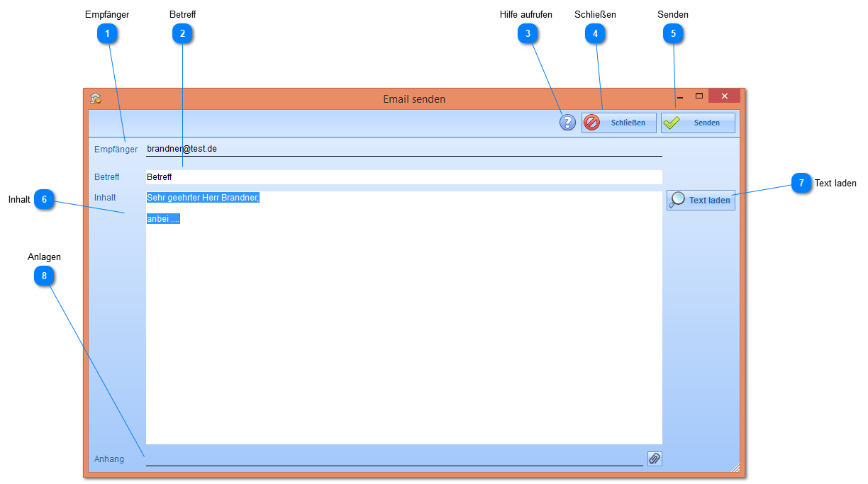Viewport: 868px width, 484px height.
Task: Click the resize grip at the dialog corner
Action: tap(736, 468)
